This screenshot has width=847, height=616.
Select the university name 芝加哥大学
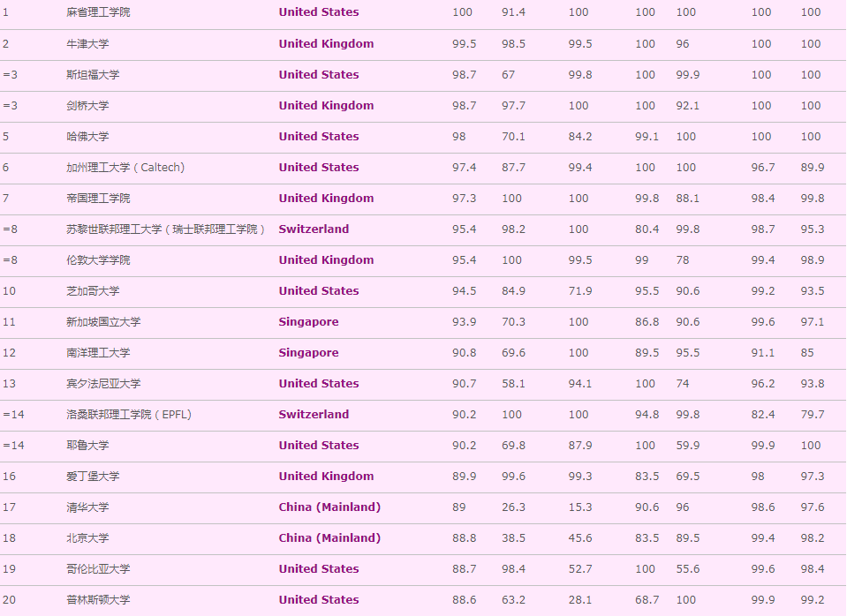point(93,290)
